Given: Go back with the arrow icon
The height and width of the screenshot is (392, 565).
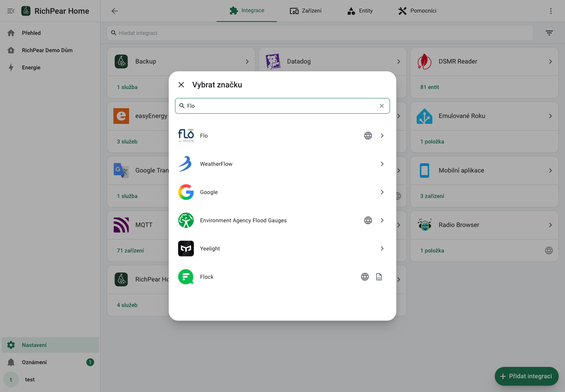Looking at the screenshot, I should (x=115, y=11).
